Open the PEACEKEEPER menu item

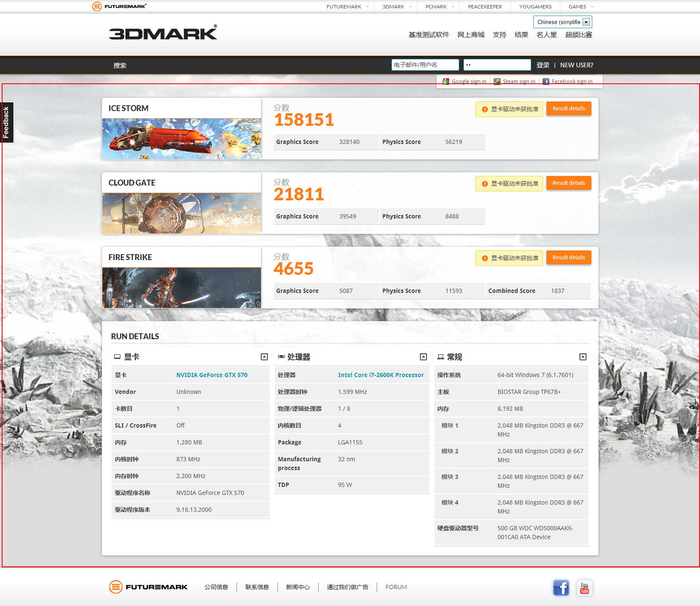pos(485,6)
